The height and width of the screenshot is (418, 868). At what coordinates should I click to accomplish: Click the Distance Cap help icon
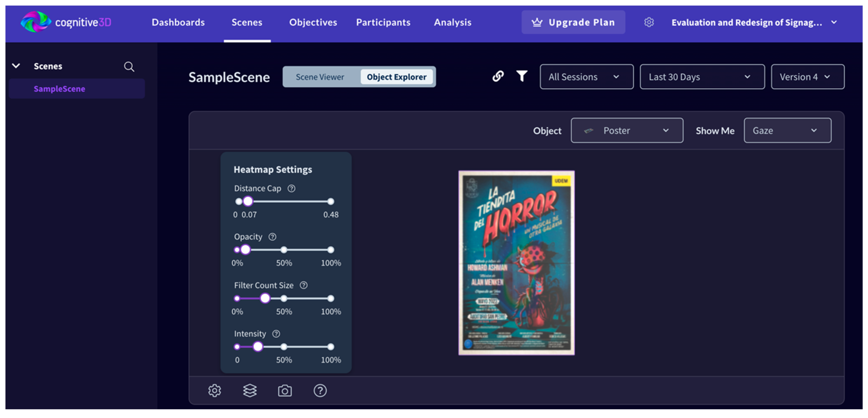tap(291, 189)
